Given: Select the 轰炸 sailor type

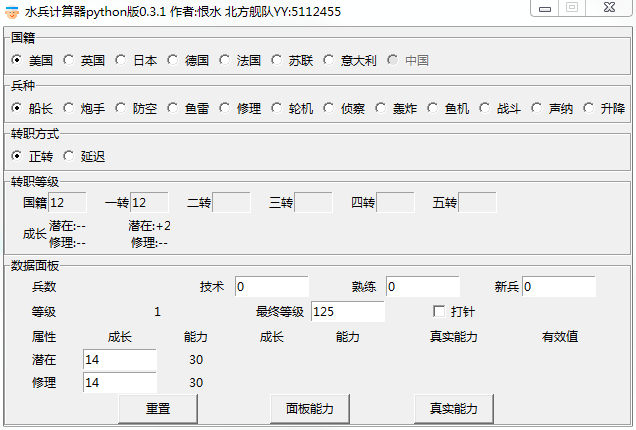Looking at the screenshot, I should [381, 108].
